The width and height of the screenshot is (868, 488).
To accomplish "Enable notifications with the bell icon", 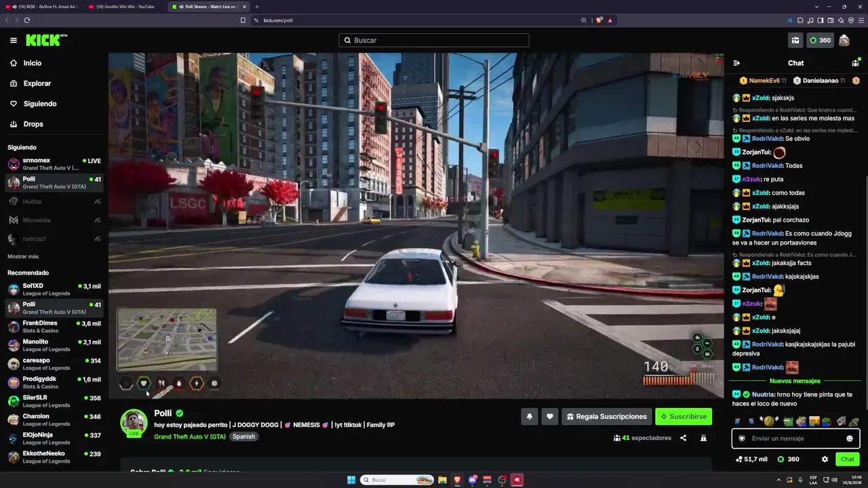I will (x=530, y=417).
